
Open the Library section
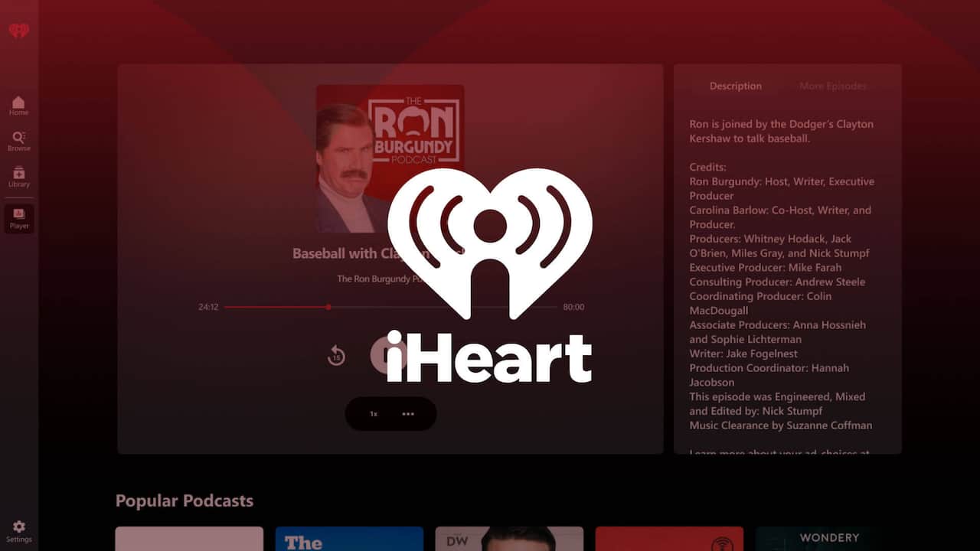coord(18,177)
